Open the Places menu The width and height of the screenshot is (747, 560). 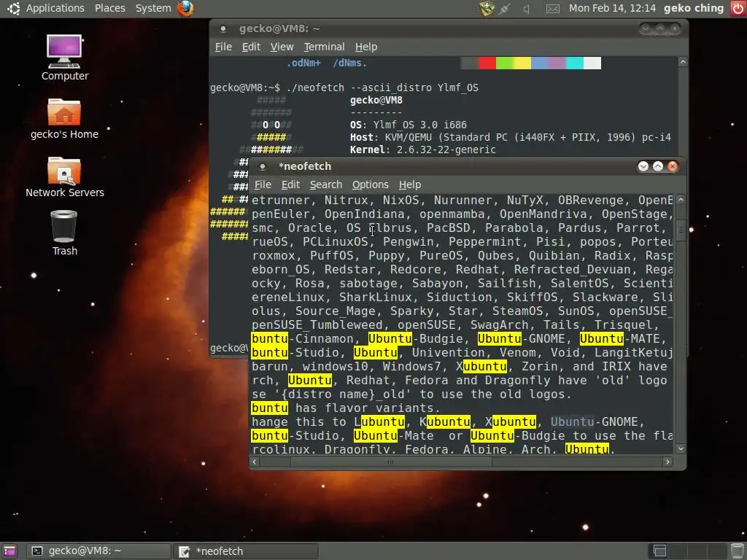pos(110,8)
